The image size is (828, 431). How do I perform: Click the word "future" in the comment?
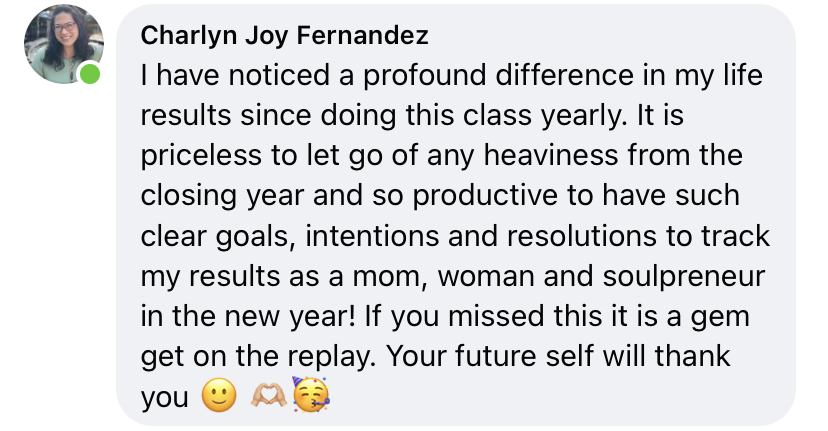(495, 357)
